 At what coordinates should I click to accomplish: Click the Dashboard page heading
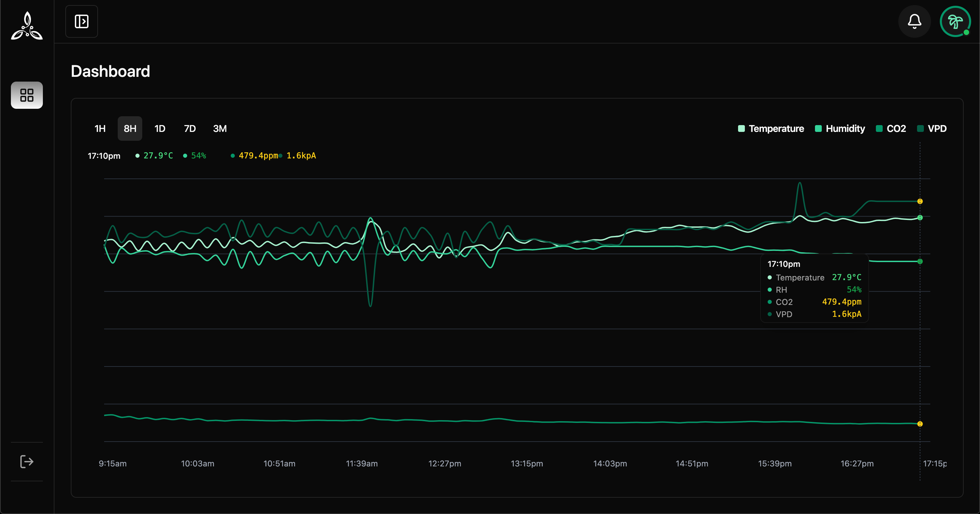point(110,71)
